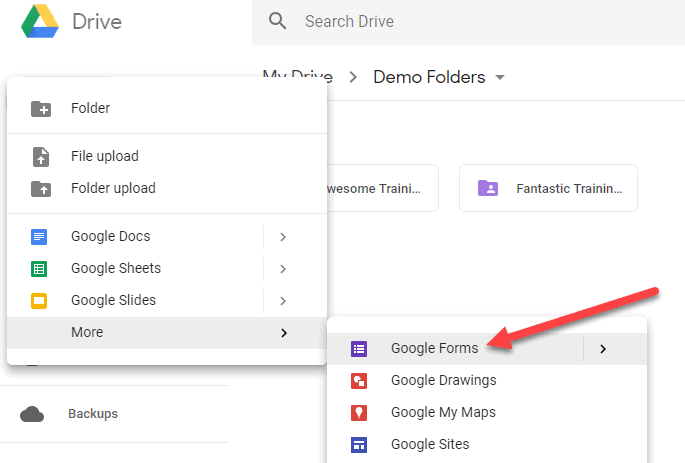
Task: Click the Backups cloud icon
Action: [32, 414]
